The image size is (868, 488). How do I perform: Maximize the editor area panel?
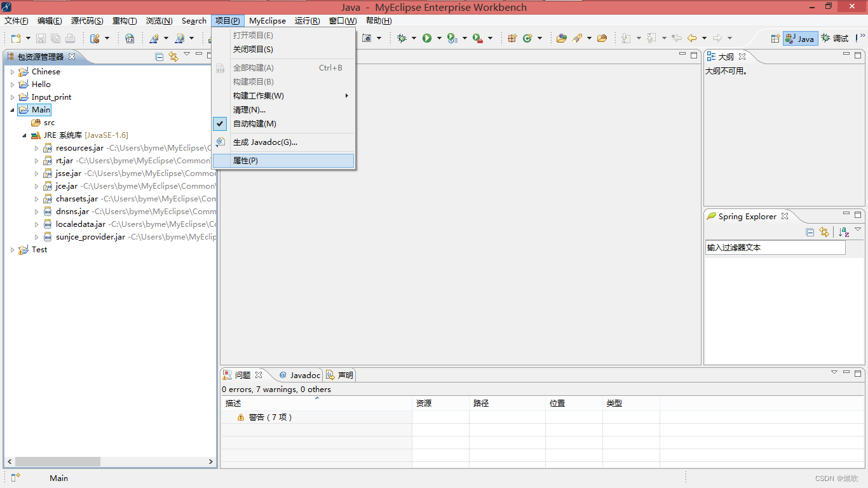pyautogui.click(x=694, y=55)
